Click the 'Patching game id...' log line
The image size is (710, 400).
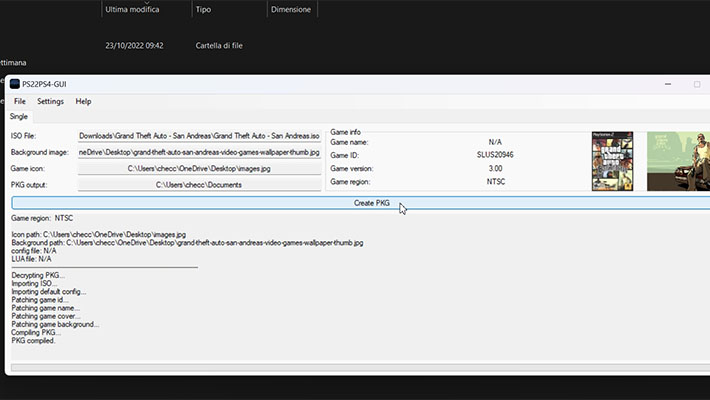click(x=40, y=300)
